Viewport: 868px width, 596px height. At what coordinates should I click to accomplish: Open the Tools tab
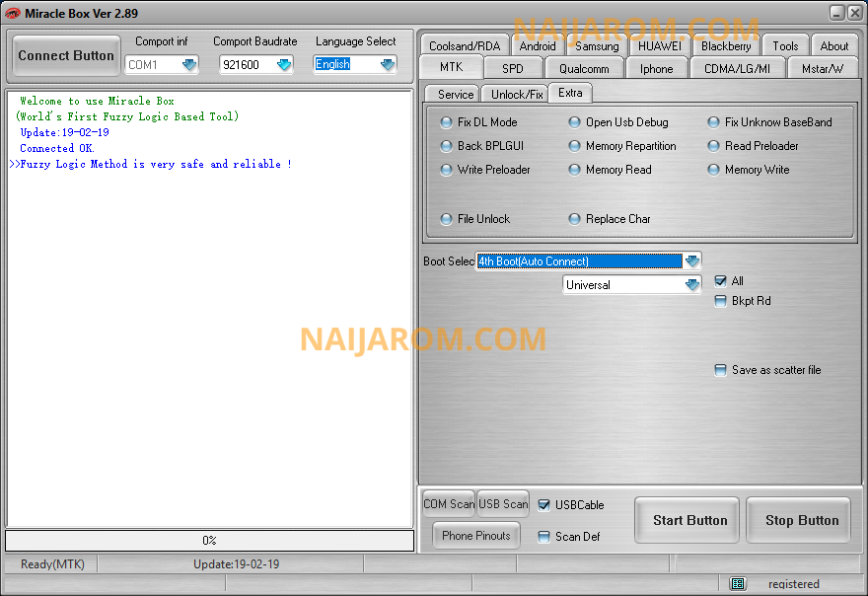(x=785, y=46)
